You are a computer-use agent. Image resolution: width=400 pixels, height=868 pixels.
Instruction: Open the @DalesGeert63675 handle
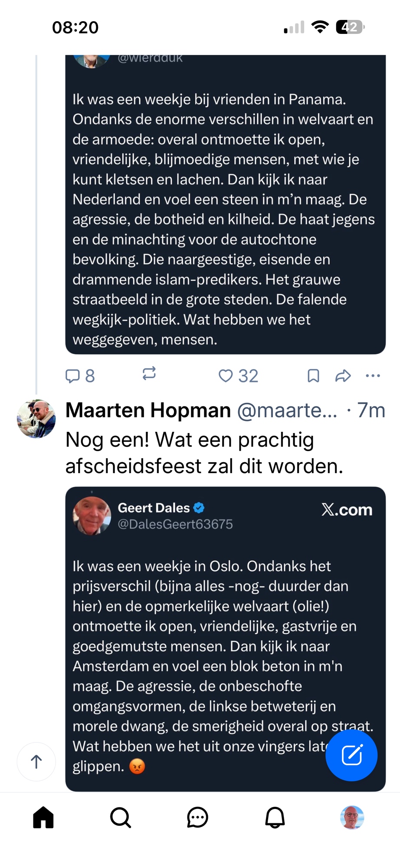pos(175,524)
